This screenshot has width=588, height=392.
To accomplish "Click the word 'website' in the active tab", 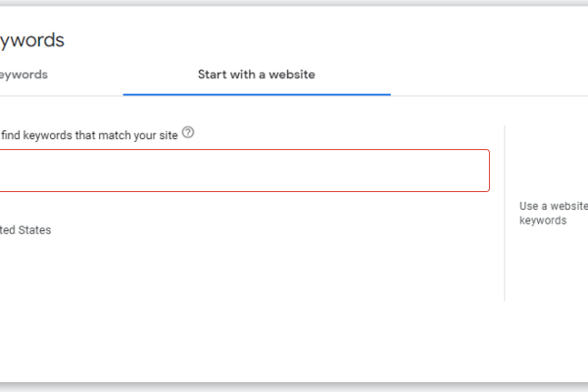I will click(x=292, y=74).
